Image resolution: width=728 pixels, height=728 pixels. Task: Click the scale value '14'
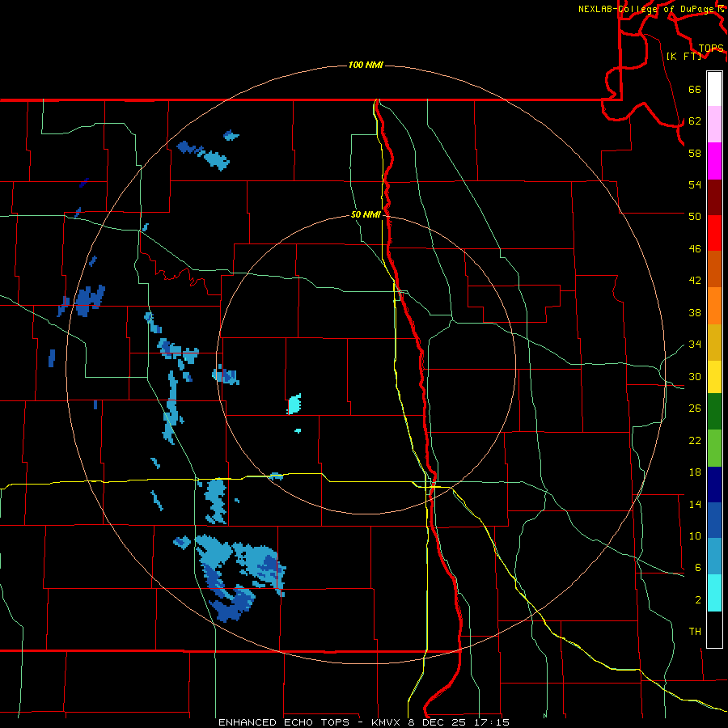click(x=695, y=504)
